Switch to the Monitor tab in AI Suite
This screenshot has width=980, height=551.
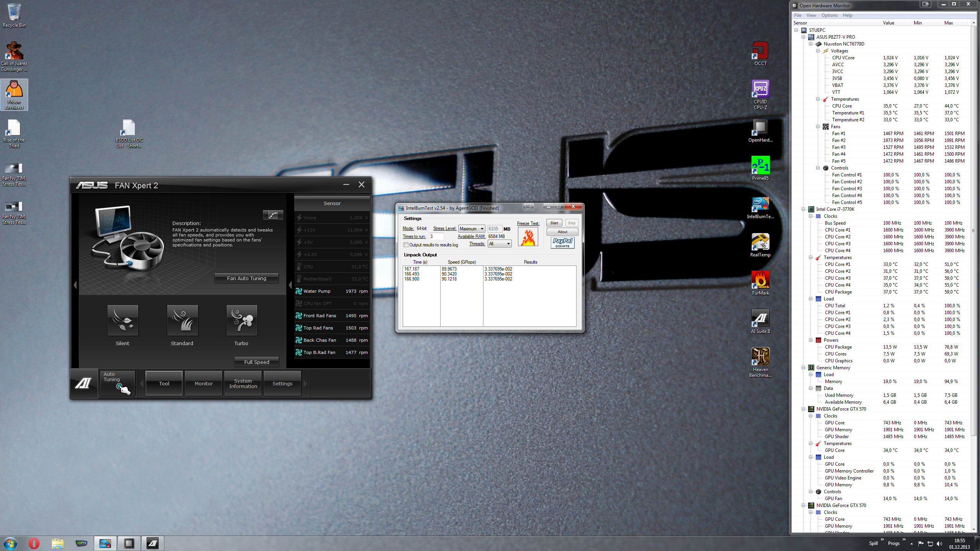[x=204, y=383]
